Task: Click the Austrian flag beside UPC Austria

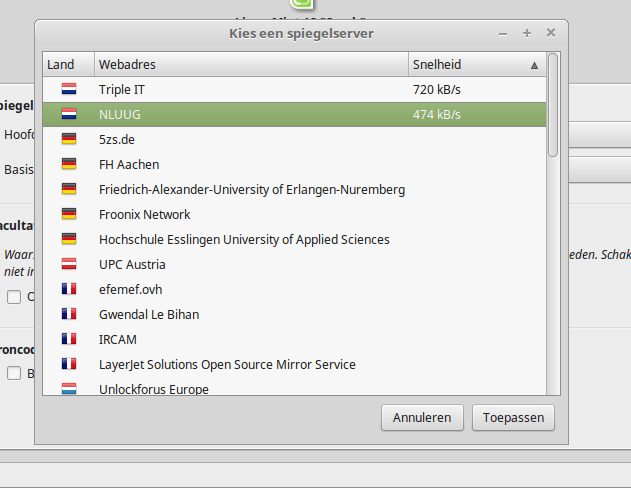Action: pos(69,264)
